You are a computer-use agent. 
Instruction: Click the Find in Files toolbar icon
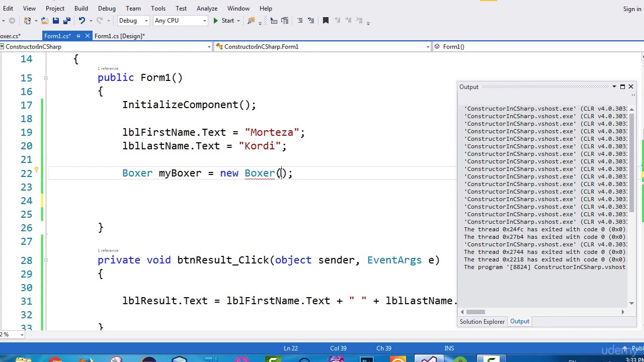tap(252, 21)
